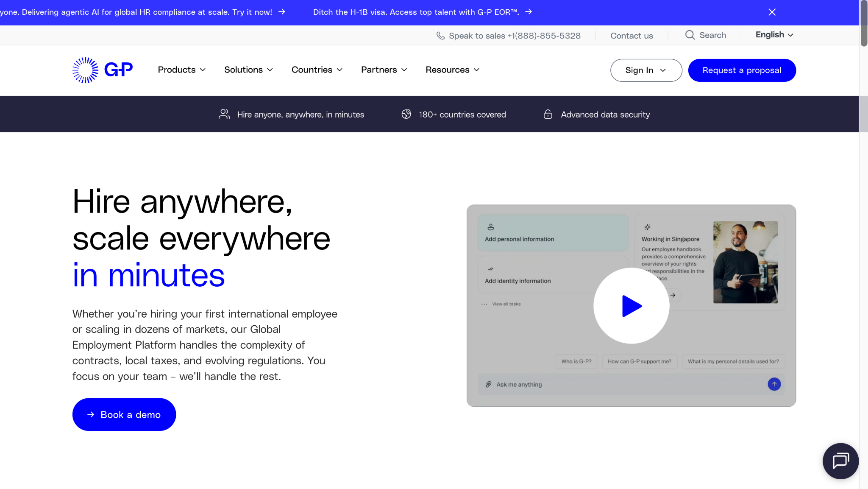Screen dimensions: 868x489
Task: Click the Ask me anything input field
Action: point(631,384)
